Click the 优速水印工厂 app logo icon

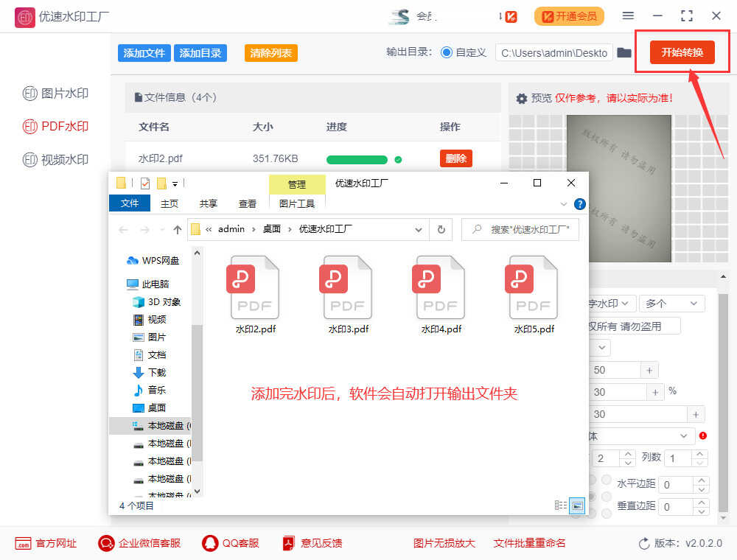(x=25, y=18)
